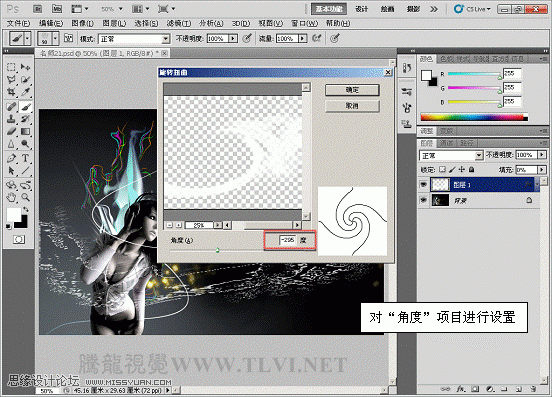The width and height of the screenshot is (552, 397).
Task: Select the Crop tool
Action: (11, 92)
